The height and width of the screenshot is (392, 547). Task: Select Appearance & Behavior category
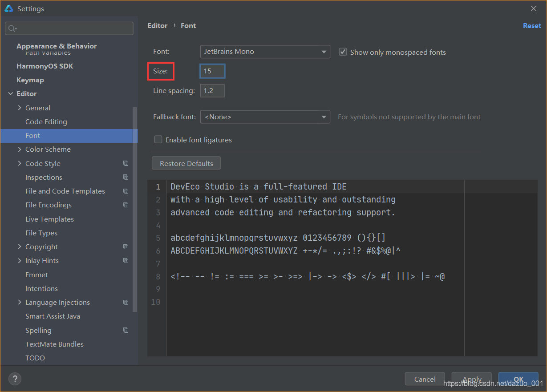[57, 46]
